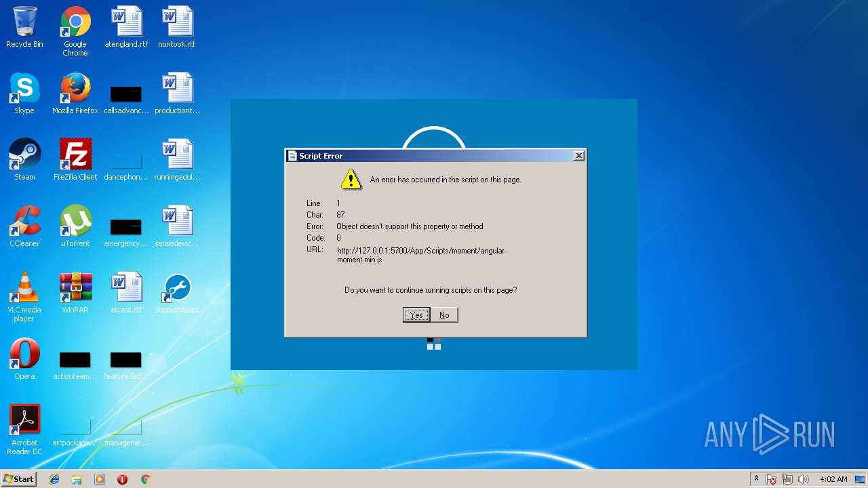This screenshot has width=868, height=488.
Task: Click the Show desktop button
Action: coord(861,479)
